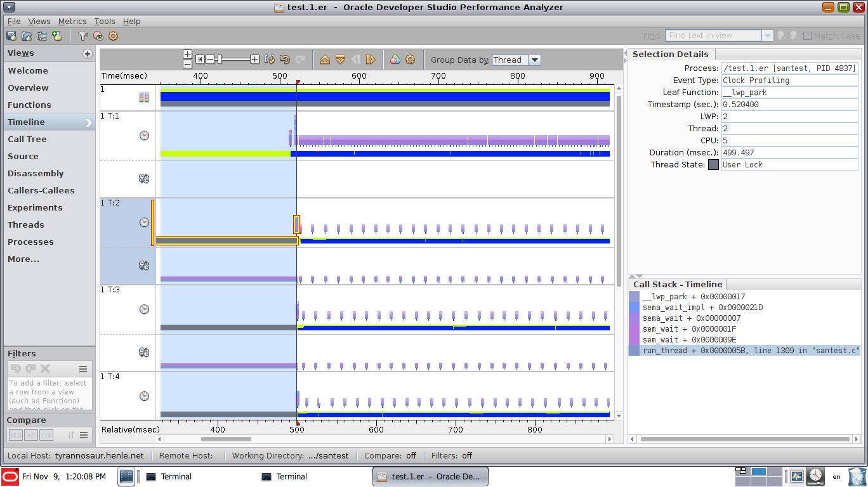Screen dimensions: 868x487
Task: Undo the last zoom action
Action: click(285, 60)
